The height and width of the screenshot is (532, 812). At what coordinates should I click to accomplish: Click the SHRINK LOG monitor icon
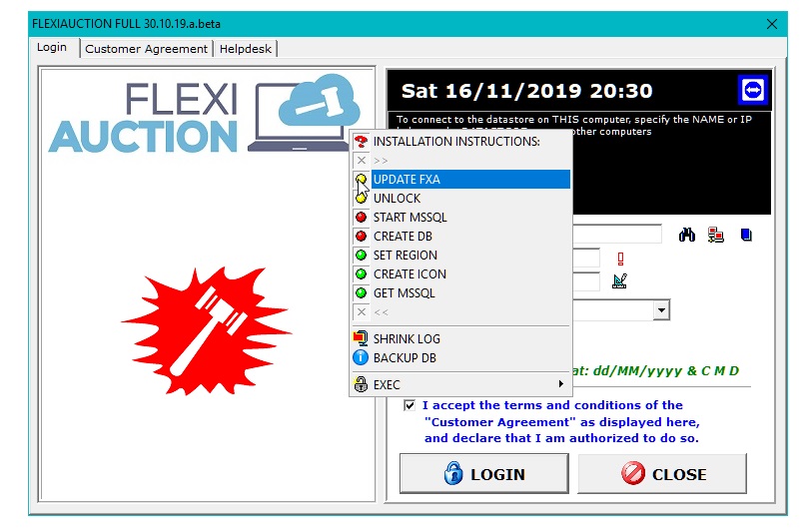[x=361, y=338]
